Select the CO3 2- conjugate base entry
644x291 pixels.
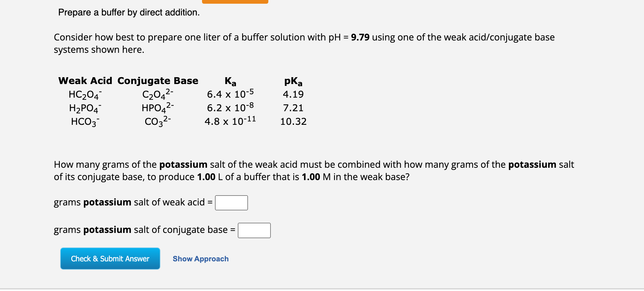click(x=158, y=122)
